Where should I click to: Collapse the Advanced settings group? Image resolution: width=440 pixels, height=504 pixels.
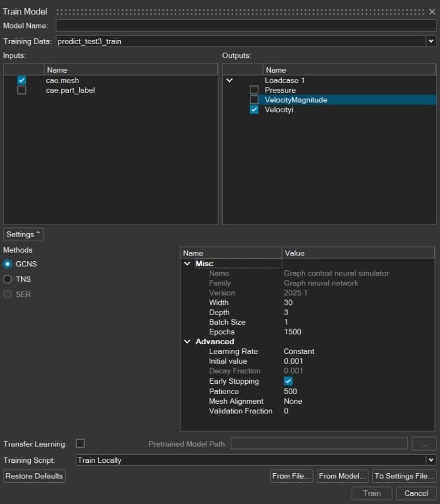click(x=187, y=341)
